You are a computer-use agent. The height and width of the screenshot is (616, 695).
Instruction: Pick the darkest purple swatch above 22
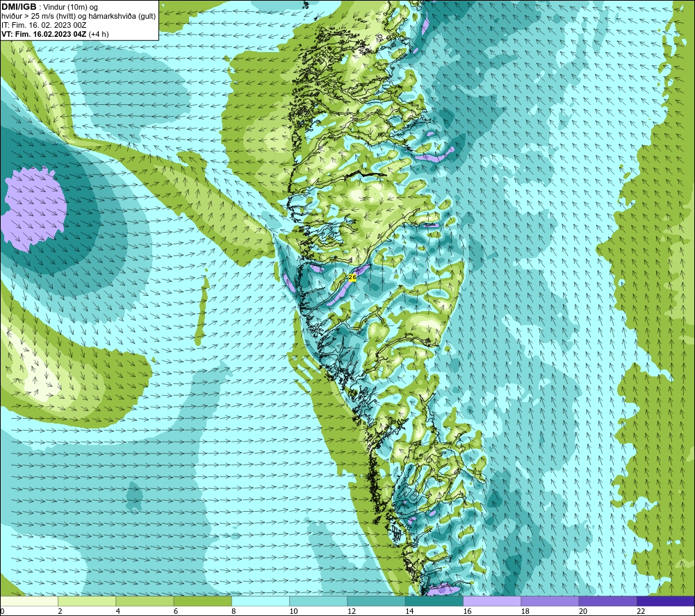666,601
